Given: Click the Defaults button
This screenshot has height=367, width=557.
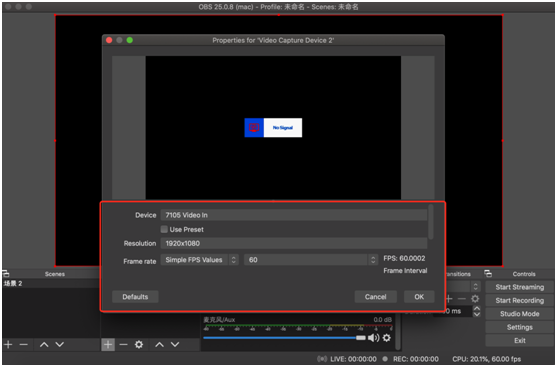Looking at the screenshot, I should 135,297.
